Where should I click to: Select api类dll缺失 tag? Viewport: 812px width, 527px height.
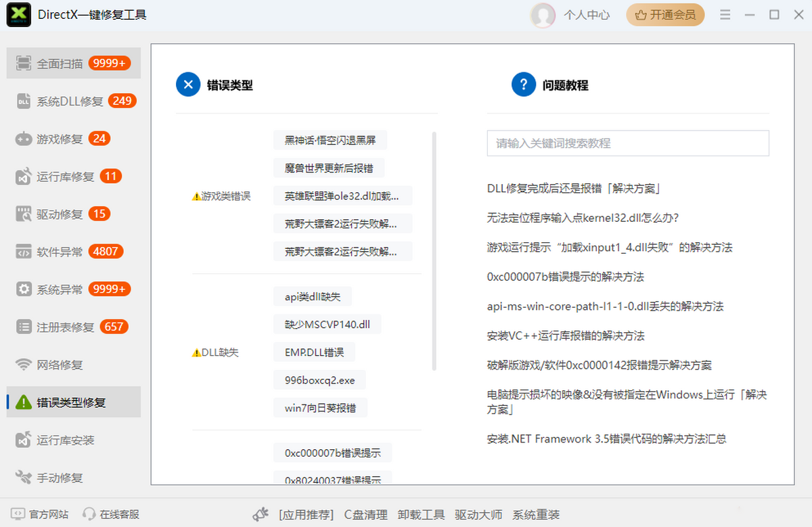313,296
